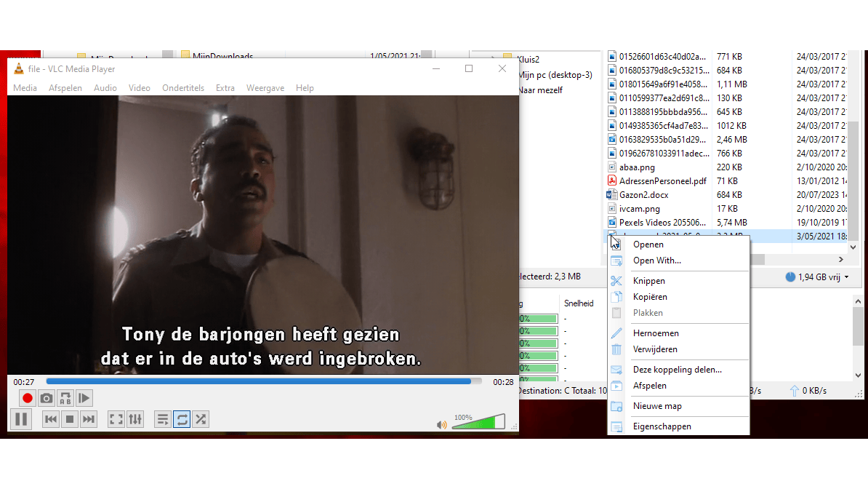Image resolution: width=868 pixels, height=489 pixels.
Task: Click the red Record button in VLC
Action: tap(27, 398)
